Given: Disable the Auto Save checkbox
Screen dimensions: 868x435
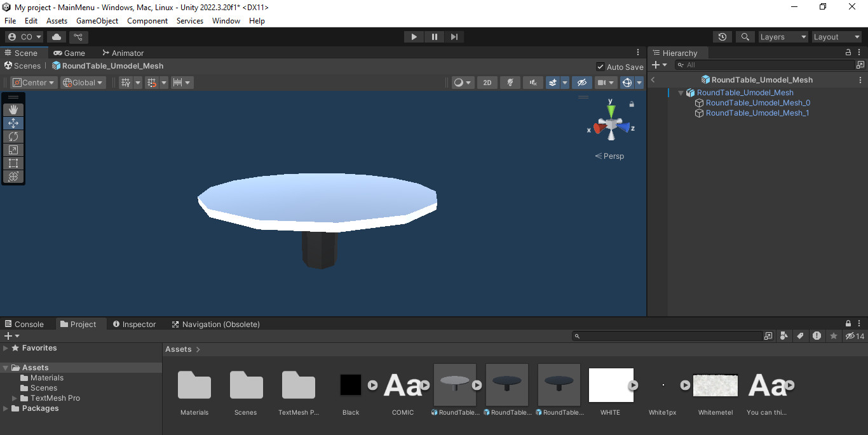Looking at the screenshot, I should point(600,66).
